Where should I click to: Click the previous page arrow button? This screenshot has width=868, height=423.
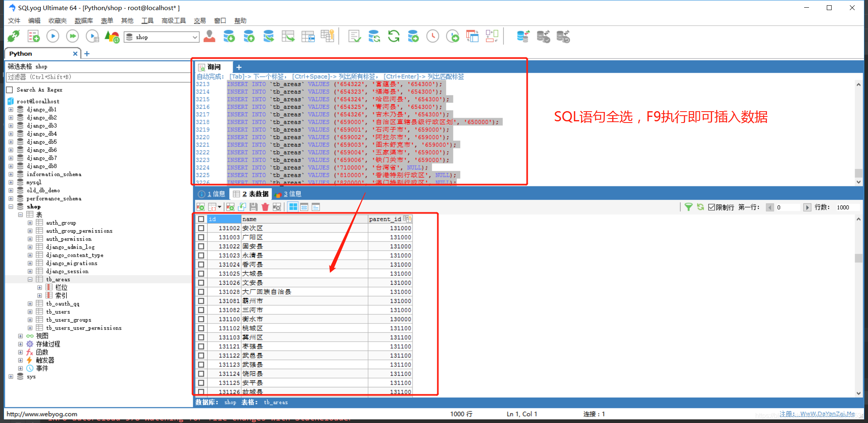[x=770, y=207]
